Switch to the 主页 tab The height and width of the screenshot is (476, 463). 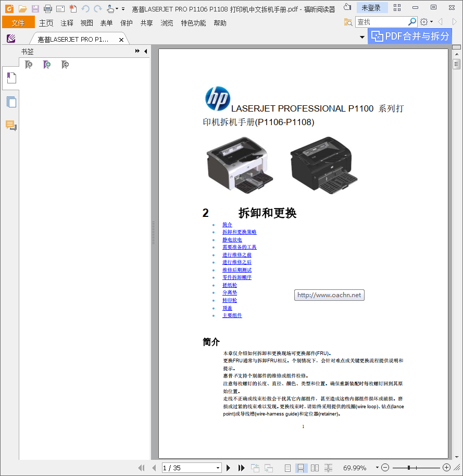pos(46,23)
